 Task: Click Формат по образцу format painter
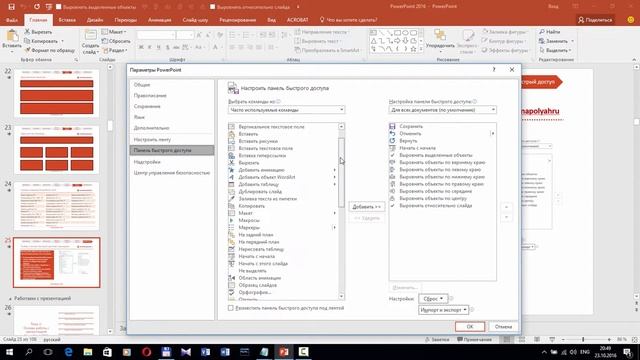[x=49, y=50]
